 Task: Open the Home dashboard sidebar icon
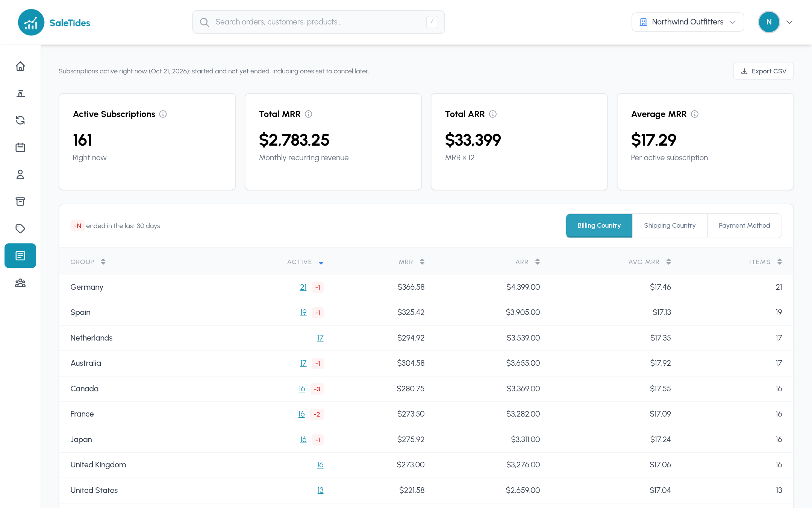[20, 66]
